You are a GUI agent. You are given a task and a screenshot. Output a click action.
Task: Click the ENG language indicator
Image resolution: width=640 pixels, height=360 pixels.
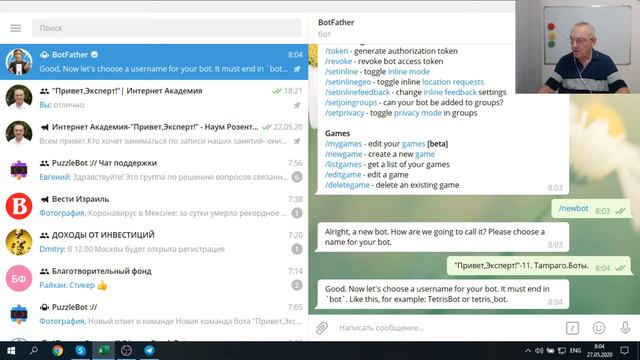point(576,351)
